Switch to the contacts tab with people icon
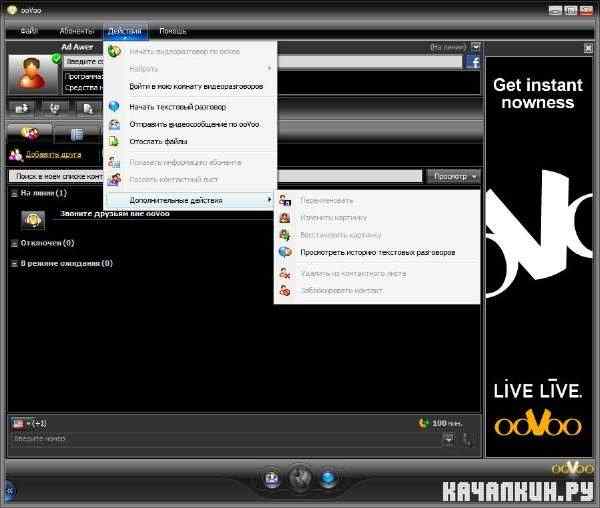Image resolution: width=600 pixels, height=508 pixels. coord(29,133)
